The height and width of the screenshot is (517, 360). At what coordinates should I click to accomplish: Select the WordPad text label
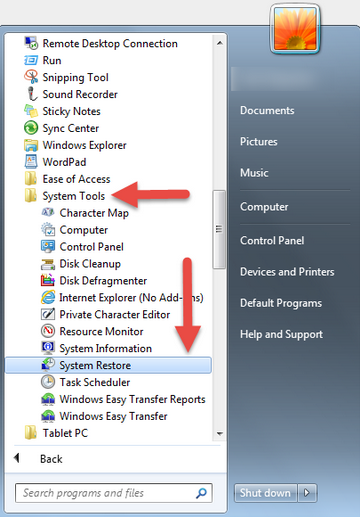64,162
